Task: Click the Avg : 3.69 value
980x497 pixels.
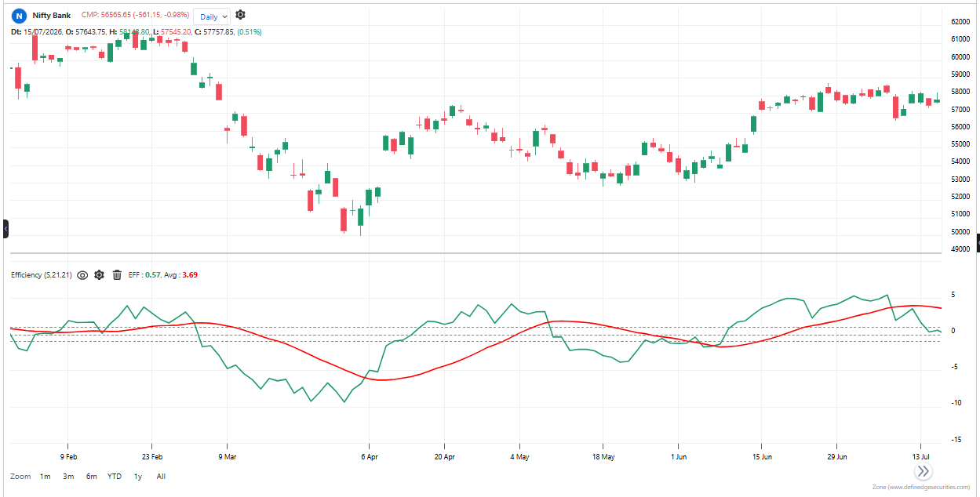Action: [x=181, y=275]
